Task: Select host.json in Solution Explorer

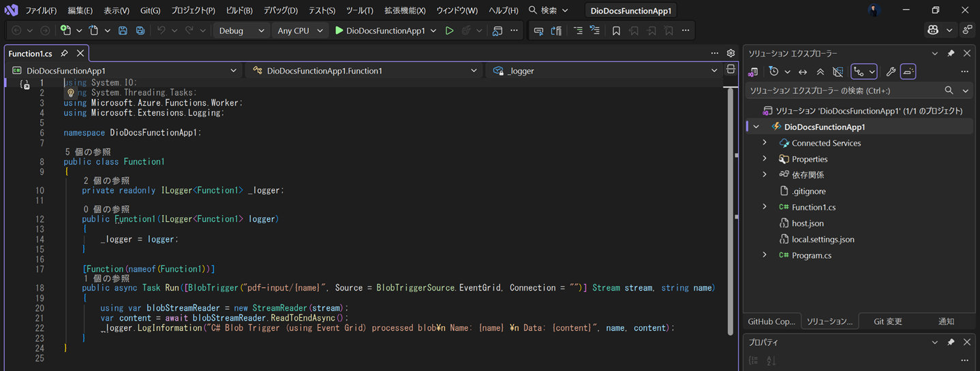Action: pyautogui.click(x=808, y=223)
